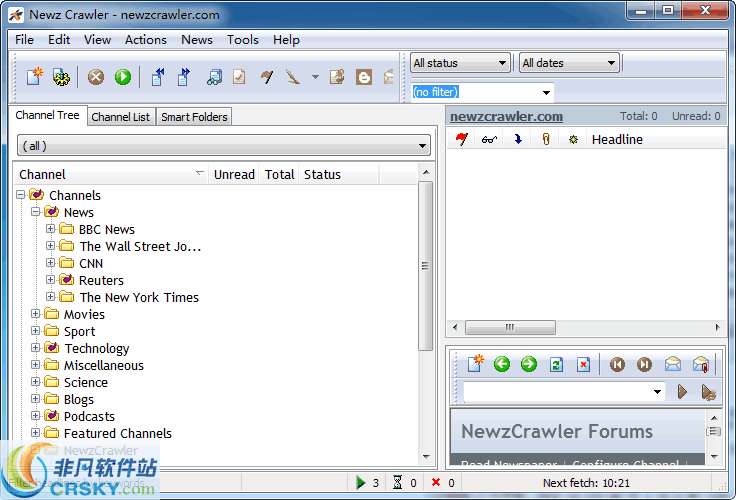Click the feather quill icon
The image size is (736, 500).
tap(293, 77)
